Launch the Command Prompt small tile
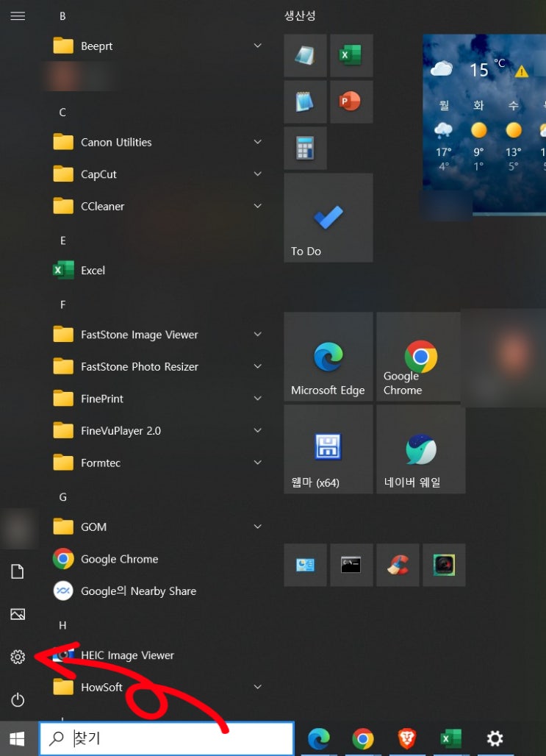This screenshot has height=756, width=546. coord(351,565)
